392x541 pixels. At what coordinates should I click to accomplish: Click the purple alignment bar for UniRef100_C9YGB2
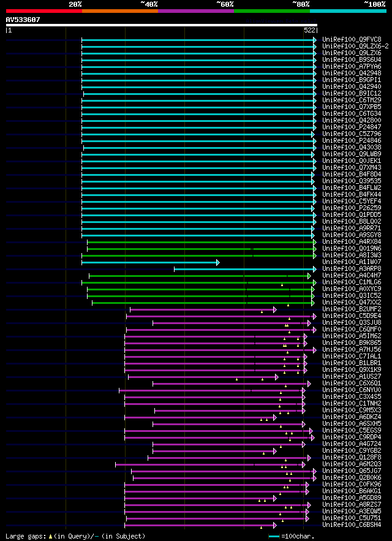click(x=215, y=452)
